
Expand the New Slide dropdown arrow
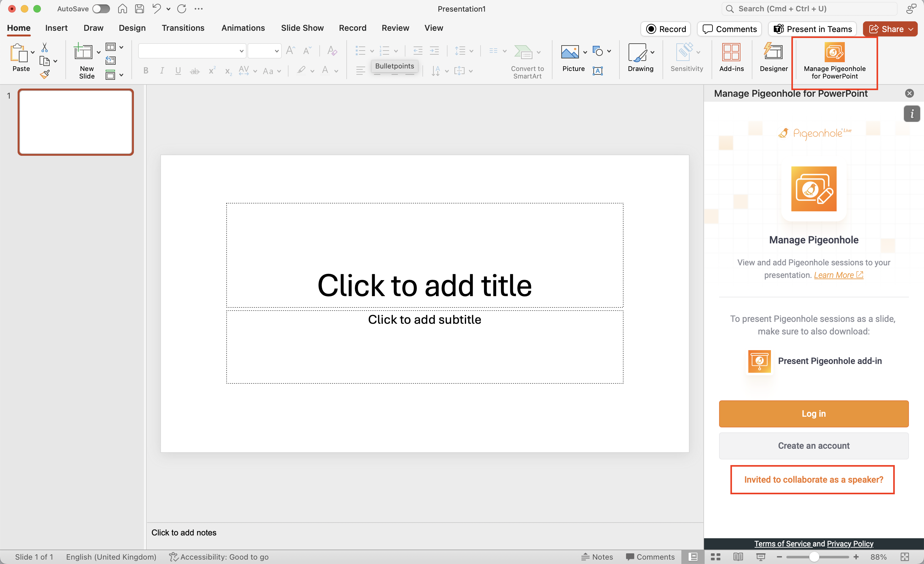click(99, 52)
